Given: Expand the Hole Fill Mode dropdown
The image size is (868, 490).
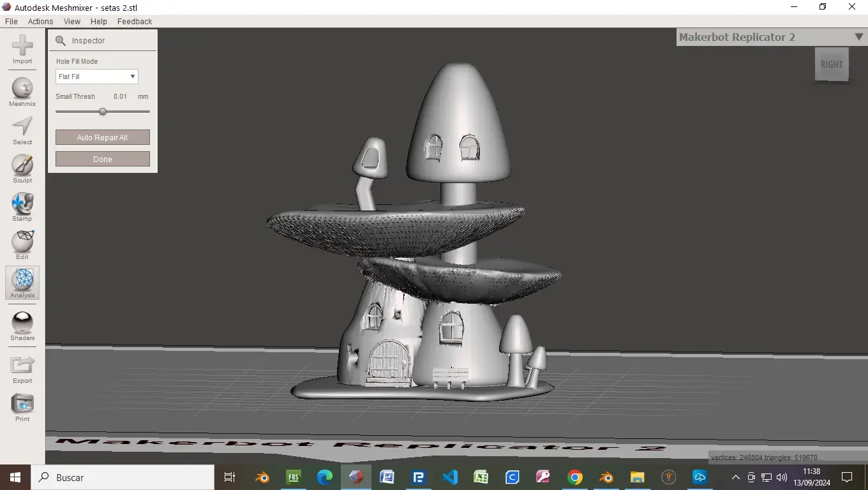Looking at the screenshot, I should (97, 77).
